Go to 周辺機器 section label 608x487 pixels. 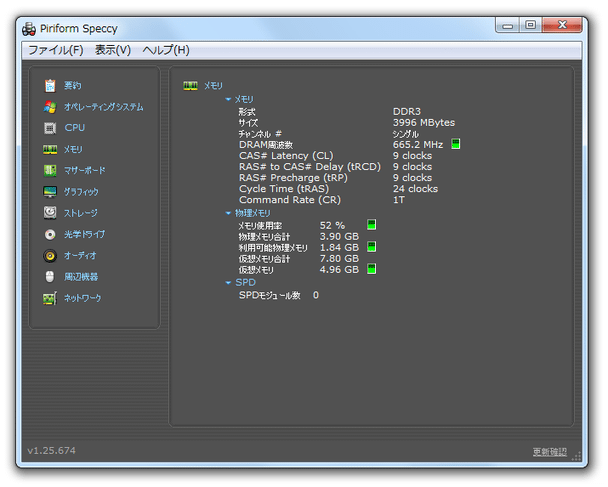81,277
